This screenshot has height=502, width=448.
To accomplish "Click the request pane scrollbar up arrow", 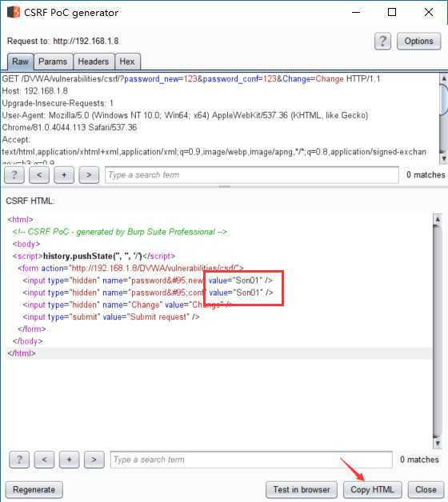I will [x=444, y=78].
